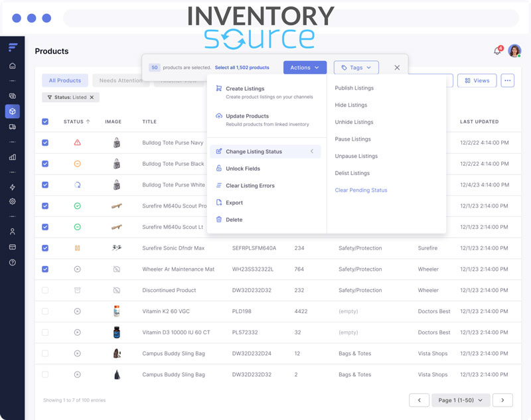
Task: Check the Vitamin D3 10000 IU row
Action: pyautogui.click(x=45, y=332)
